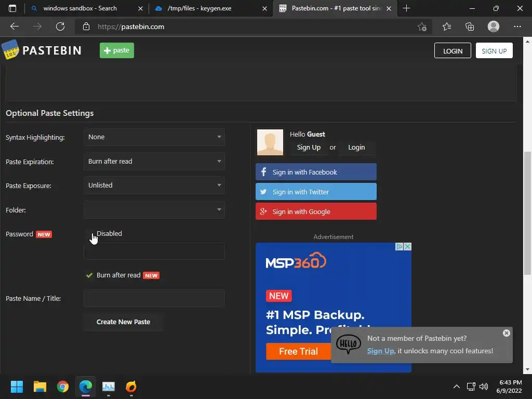
Task: Open the Paste Expiration dropdown
Action: 154,162
